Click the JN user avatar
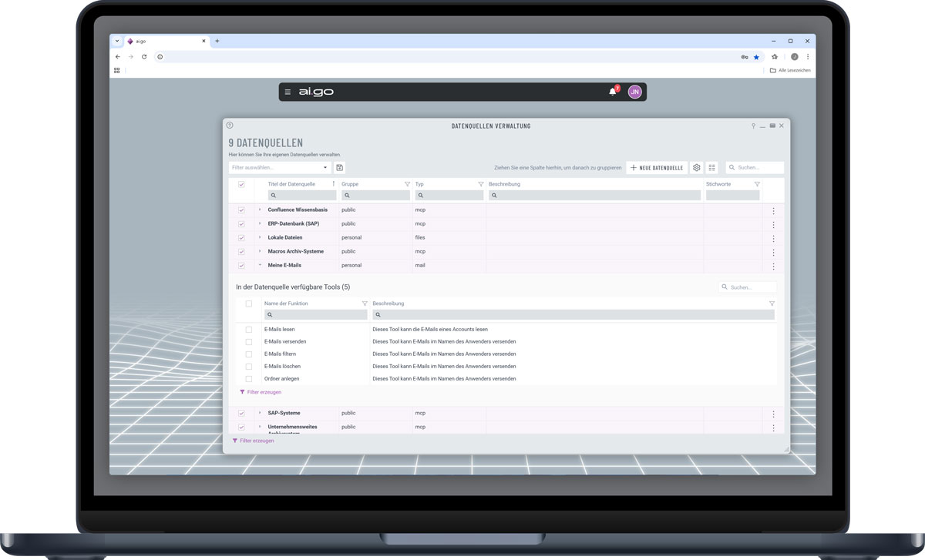The height and width of the screenshot is (560, 925). click(634, 92)
